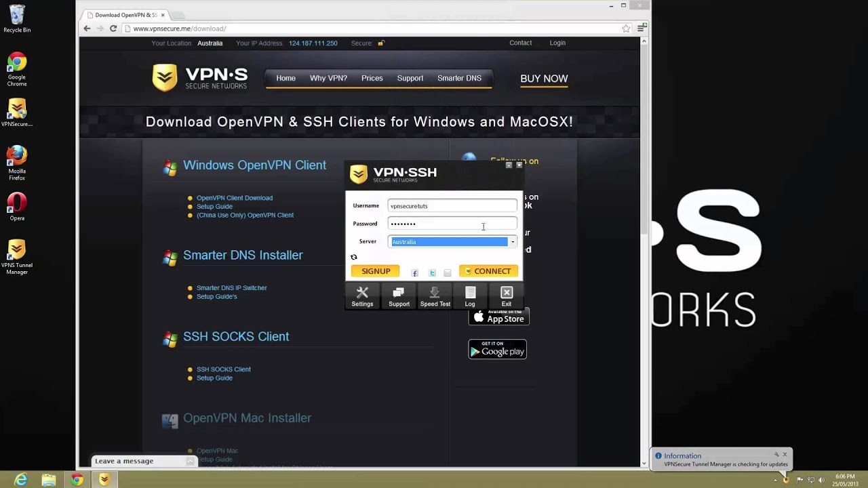
Task: Select the VPNS Tunnel Manager desktop shortcut
Action: pyautogui.click(x=17, y=258)
